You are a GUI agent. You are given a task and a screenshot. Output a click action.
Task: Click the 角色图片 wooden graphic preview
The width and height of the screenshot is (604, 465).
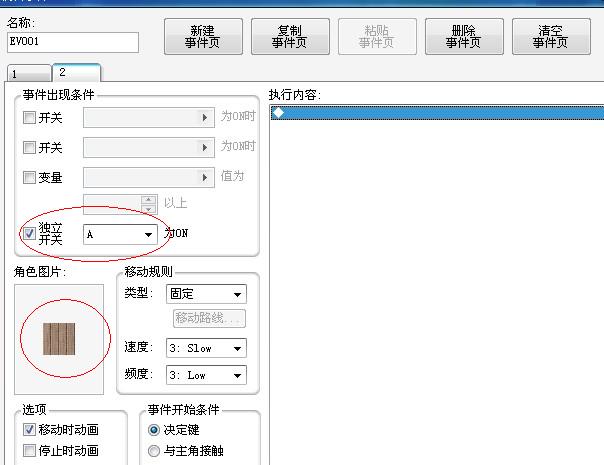pyautogui.click(x=59, y=339)
